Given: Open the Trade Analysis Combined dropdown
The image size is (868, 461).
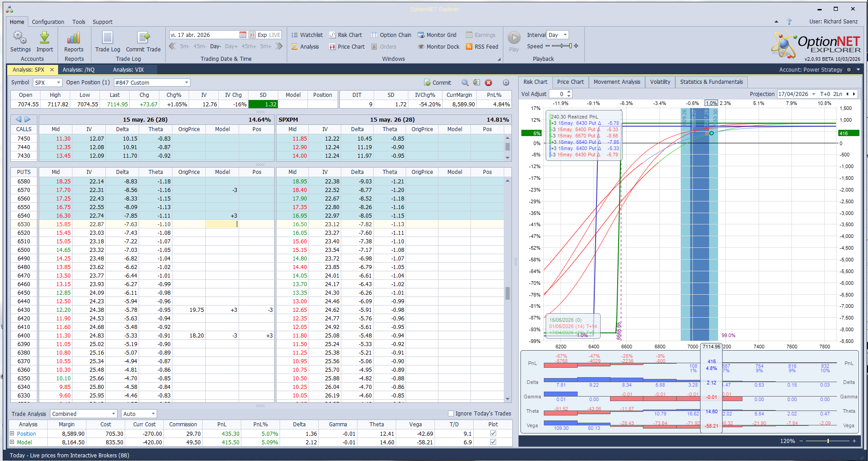Looking at the screenshot, I should click(113, 414).
